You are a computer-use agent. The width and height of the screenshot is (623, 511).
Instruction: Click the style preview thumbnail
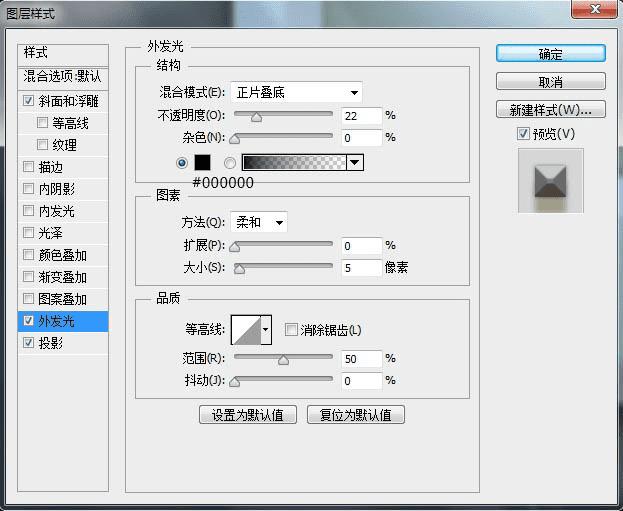coord(551,181)
